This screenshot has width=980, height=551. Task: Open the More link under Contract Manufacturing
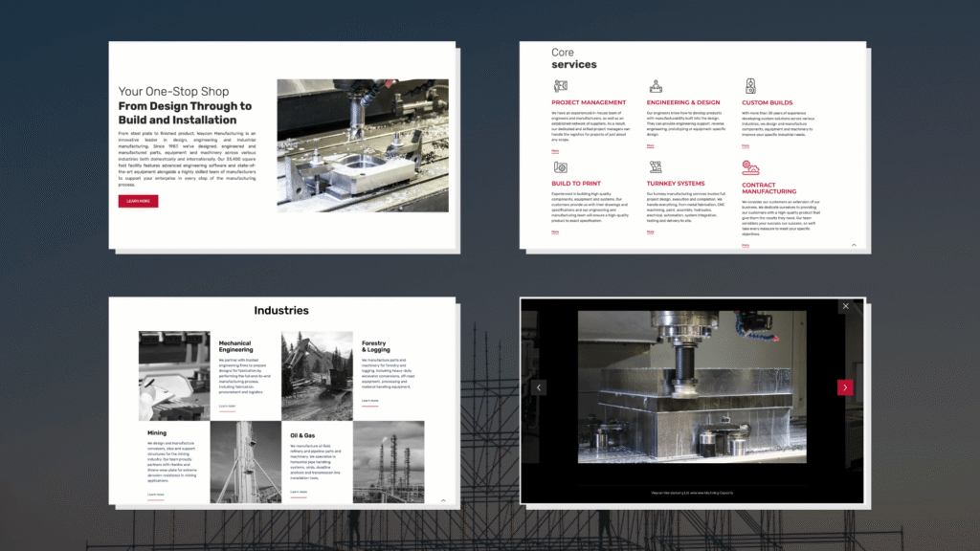point(745,246)
